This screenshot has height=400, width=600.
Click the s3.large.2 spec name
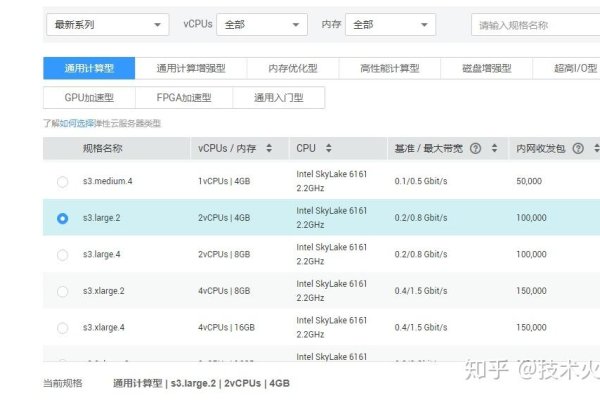(x=101, y=218)
